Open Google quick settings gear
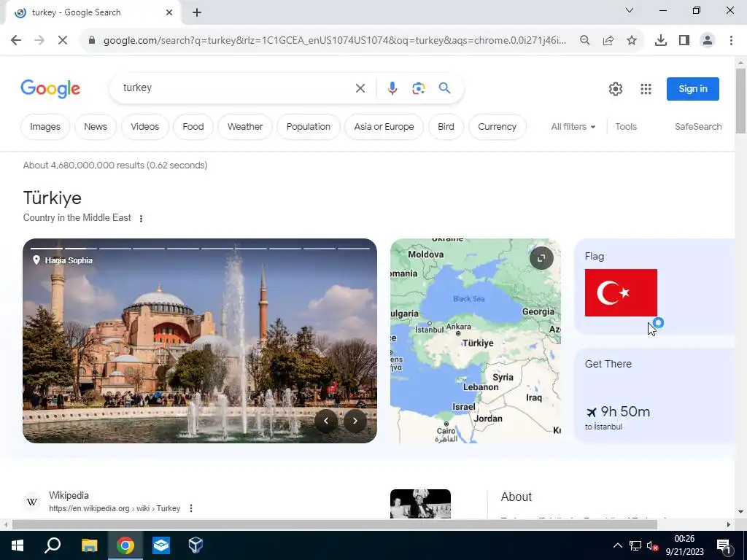This screenshot has height=560, width=747. [x=616, y=88]
